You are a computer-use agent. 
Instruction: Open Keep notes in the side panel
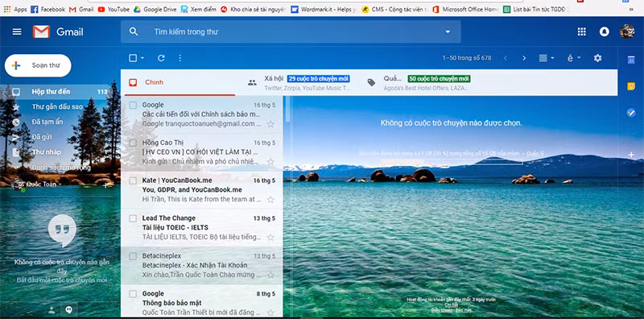coord(631,86)
